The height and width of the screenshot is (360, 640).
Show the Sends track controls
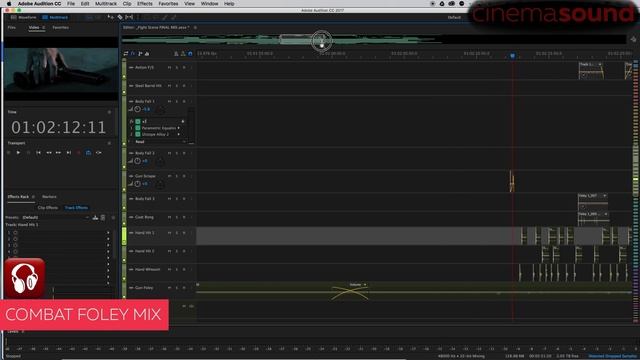coord(140,53)
